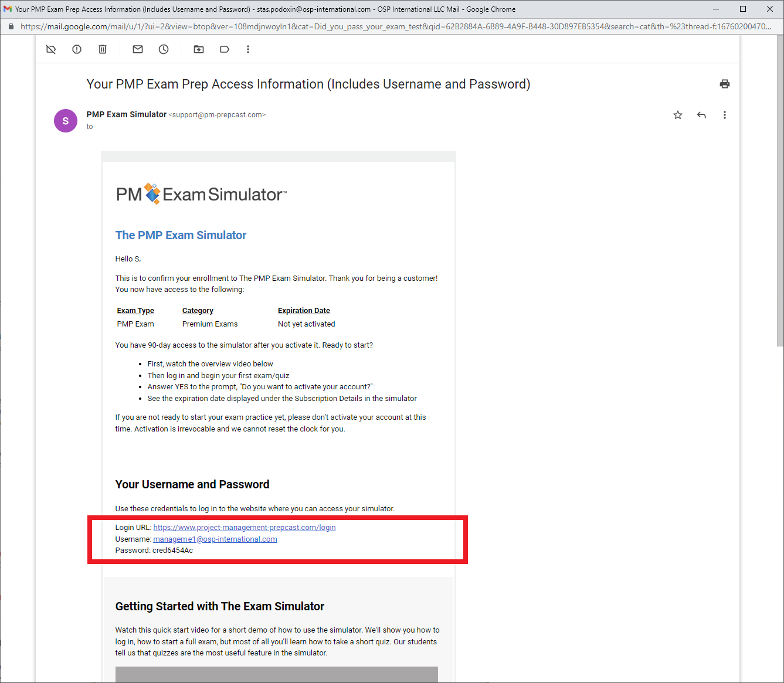Click the vertical scrollbar thumb
This screenshot has width=784, height=683.
point(779,191)
